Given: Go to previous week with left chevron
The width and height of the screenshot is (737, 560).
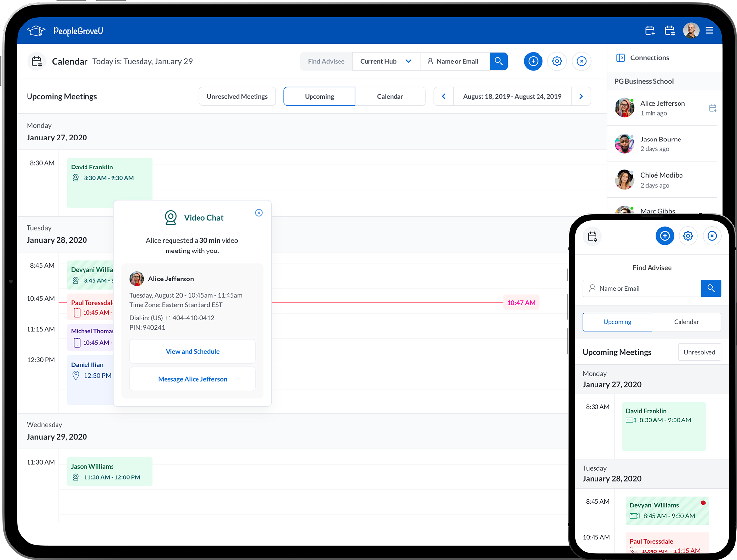Looking at the screenshot, I should coord(443,96).
